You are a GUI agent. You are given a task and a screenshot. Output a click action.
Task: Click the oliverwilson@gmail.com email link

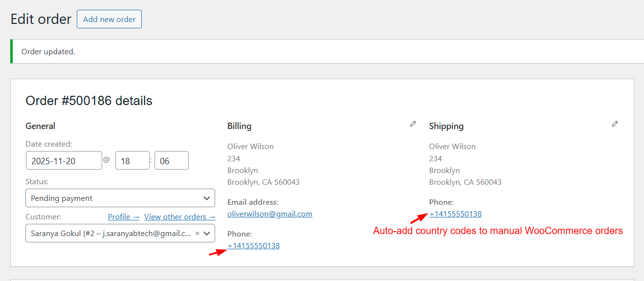[x=269, y=214]
